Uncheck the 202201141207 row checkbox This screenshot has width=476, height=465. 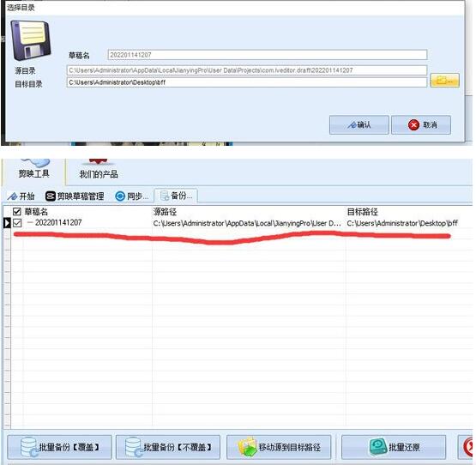(x=17, y=223)
